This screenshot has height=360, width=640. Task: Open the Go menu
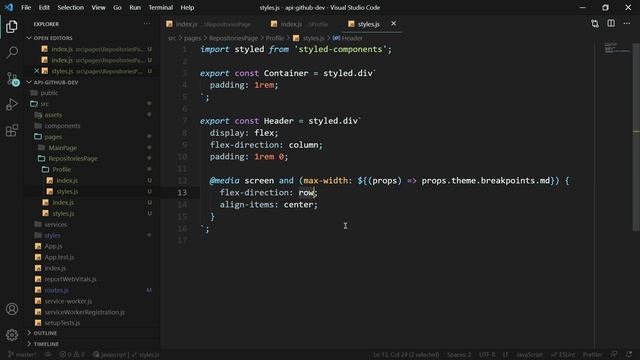point(117,7)
